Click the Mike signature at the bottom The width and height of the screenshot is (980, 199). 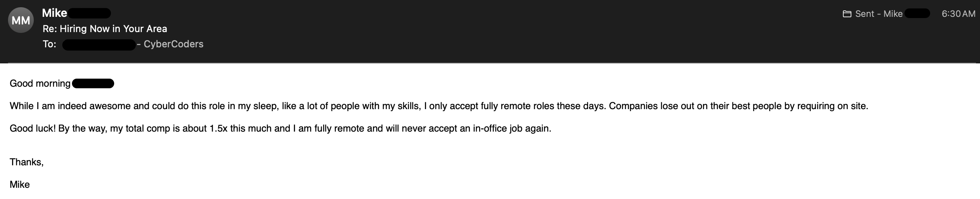(20, 185)
